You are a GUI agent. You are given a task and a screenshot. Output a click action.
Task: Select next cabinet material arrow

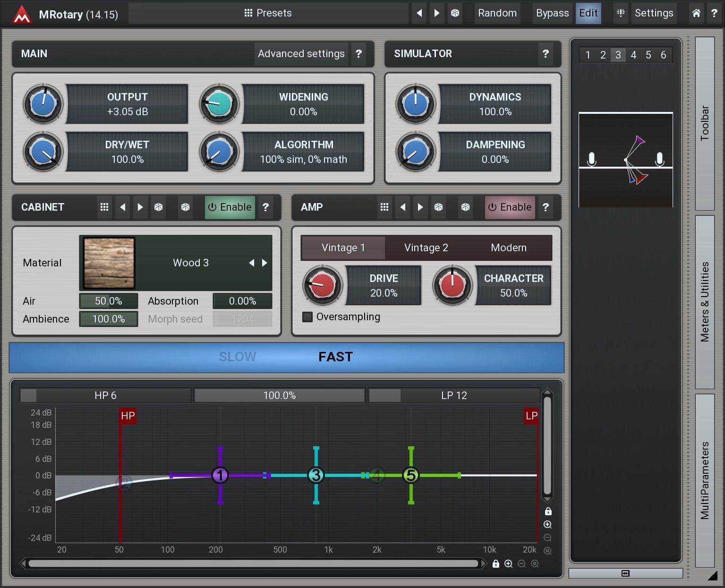pyautogui.click(x=264, y=263)
